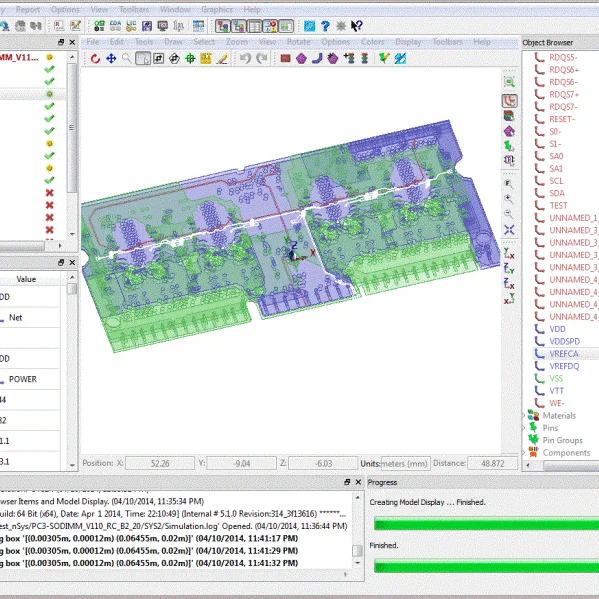Set view to ZY axis orientation

click(x=509, y=269)
